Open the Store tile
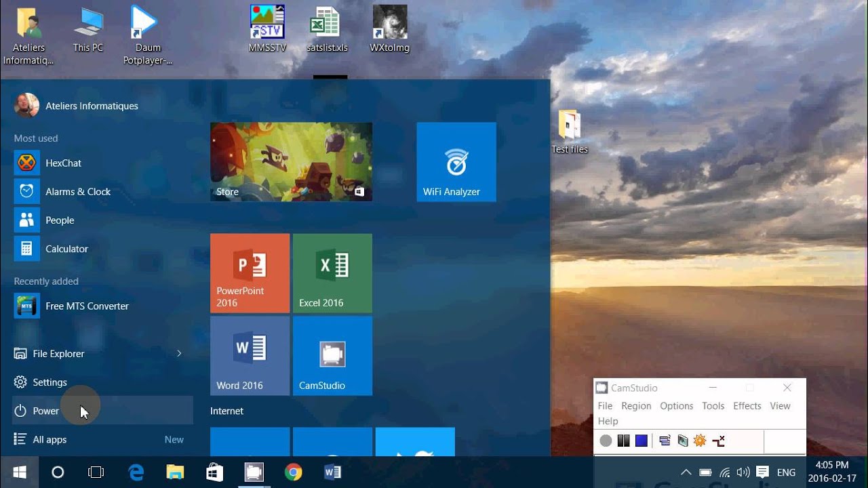868x488 pixels. [291, 162]
